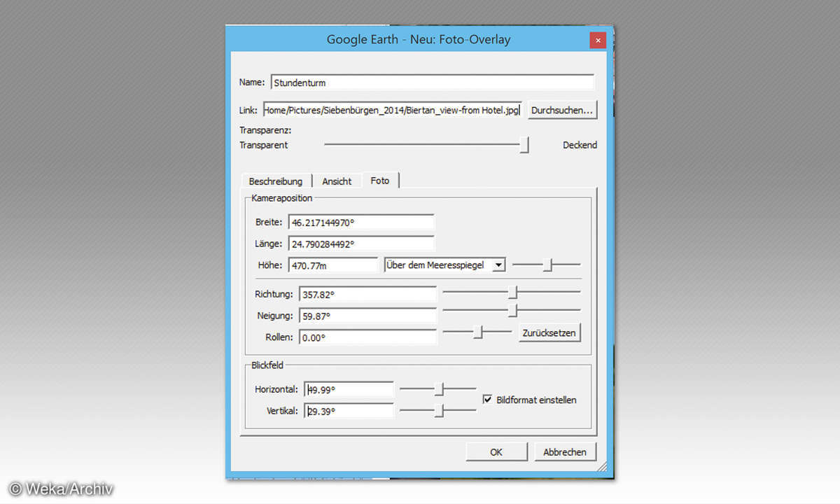Click the Name input field

coord(432,83)
